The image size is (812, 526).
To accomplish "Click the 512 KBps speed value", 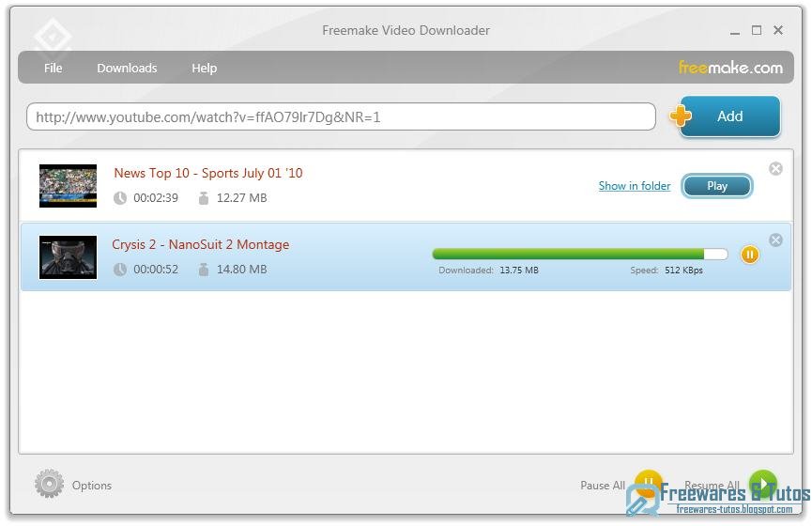I will tap(683, 270).
